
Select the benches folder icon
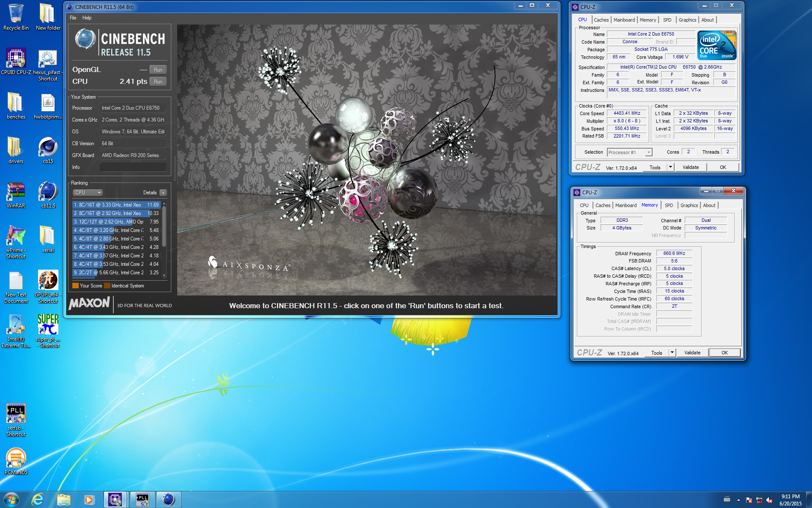click(16, 106)
